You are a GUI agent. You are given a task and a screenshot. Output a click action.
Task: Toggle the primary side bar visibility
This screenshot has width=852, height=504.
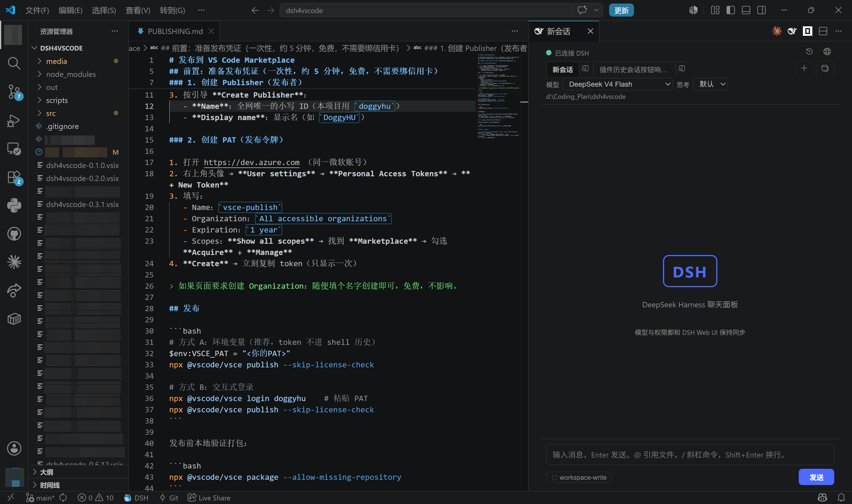pos(730,10)
